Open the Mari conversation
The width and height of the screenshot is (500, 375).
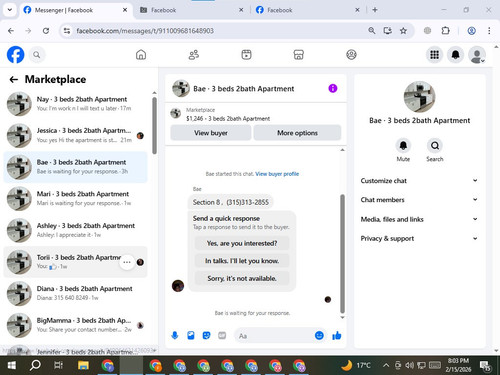[75, 198]
